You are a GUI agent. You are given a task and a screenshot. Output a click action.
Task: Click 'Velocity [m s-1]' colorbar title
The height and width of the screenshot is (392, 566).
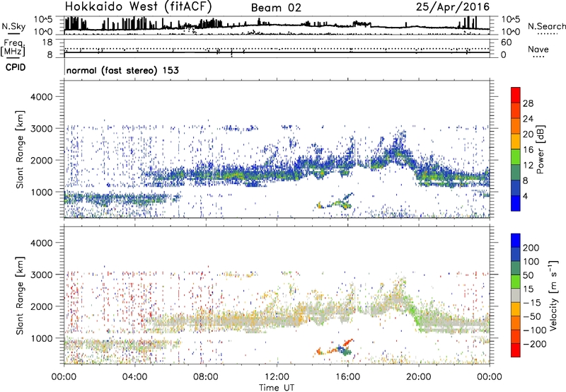553,296
